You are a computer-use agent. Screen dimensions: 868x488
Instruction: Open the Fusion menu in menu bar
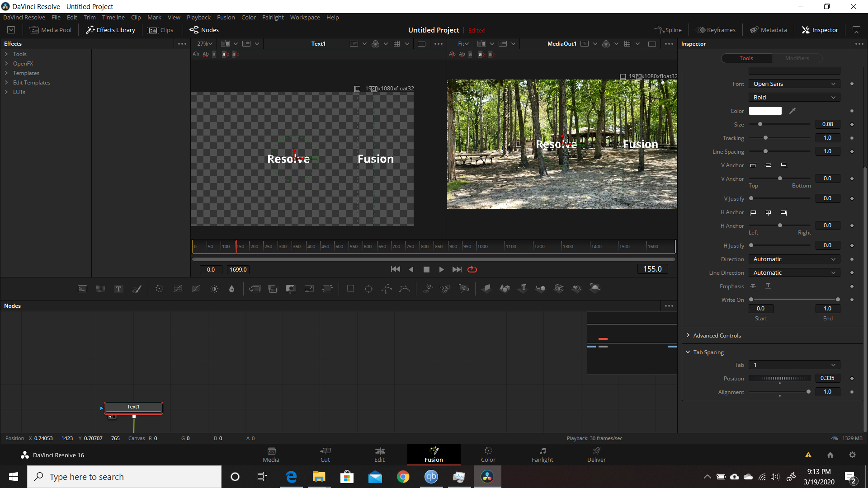(x=226, y=18)
